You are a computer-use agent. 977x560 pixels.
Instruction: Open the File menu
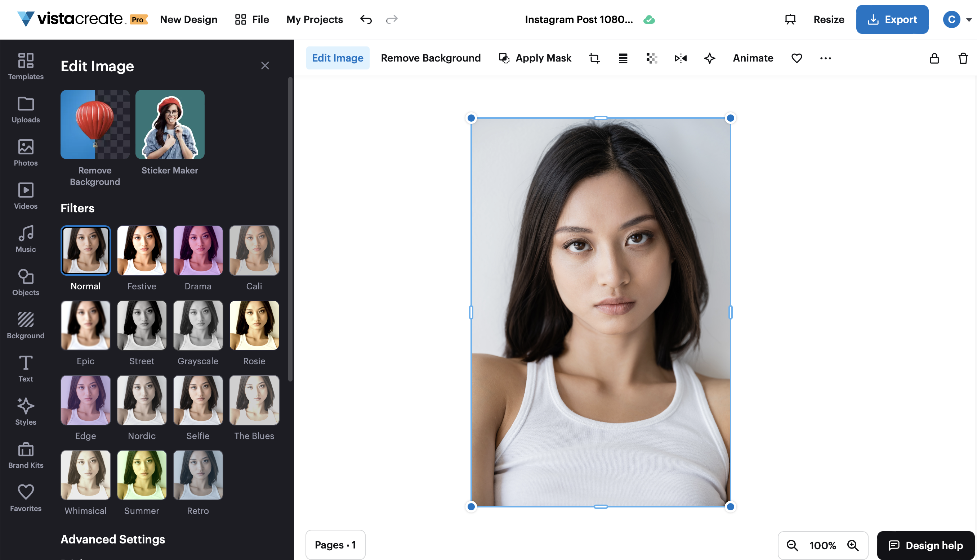[259, 19]
